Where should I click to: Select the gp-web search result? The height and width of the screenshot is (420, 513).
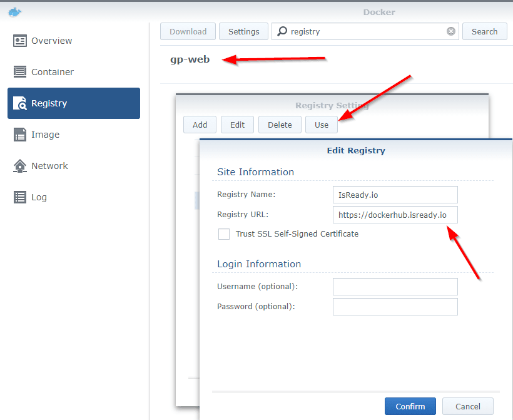coord(190,59)
